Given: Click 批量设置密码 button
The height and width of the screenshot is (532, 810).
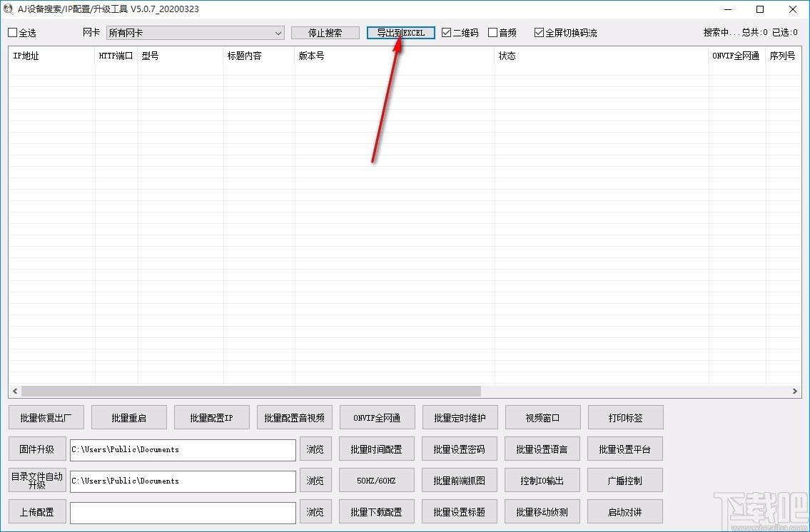Looking at the screenshot, I should pos(460,449).
